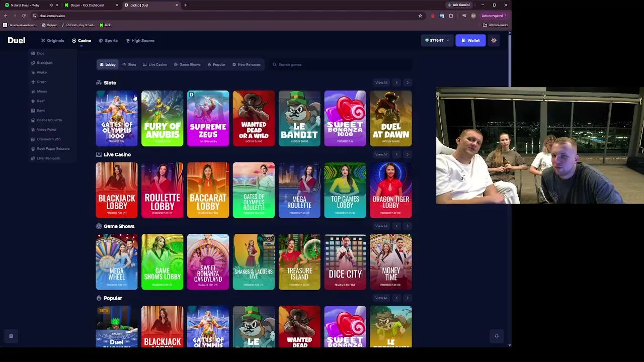Show previous games in Game Shows row
The image size is (644, 362).
pos(396,226)
